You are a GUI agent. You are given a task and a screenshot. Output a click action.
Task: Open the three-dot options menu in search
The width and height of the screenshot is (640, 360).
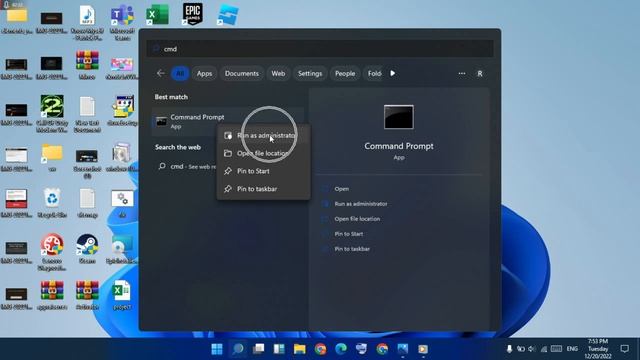click(462, 73)
